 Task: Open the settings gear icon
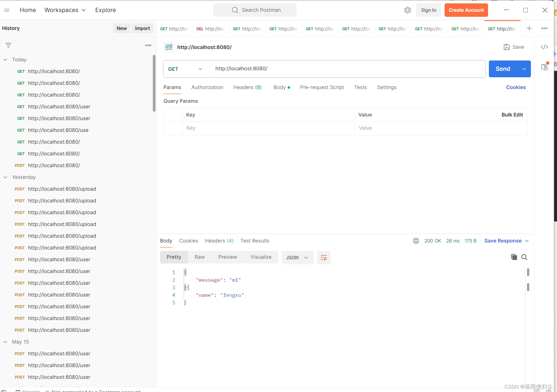[407, 10]
